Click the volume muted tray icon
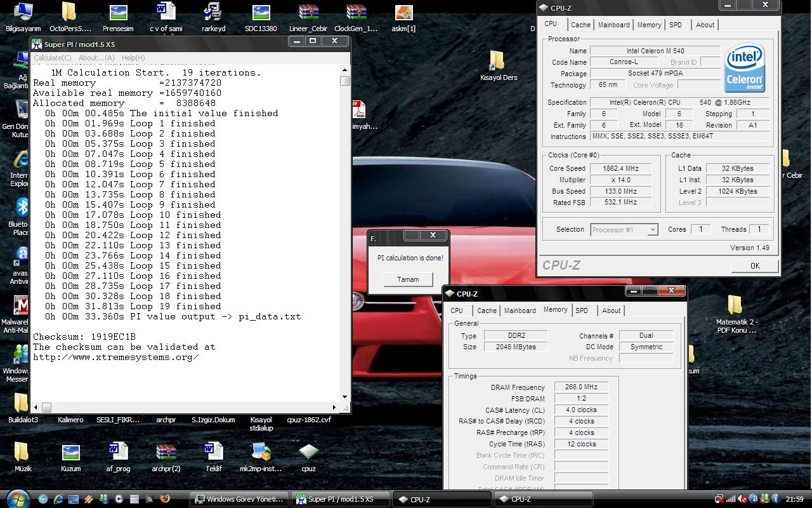This screenshot has width=812, height=508. 742,499
